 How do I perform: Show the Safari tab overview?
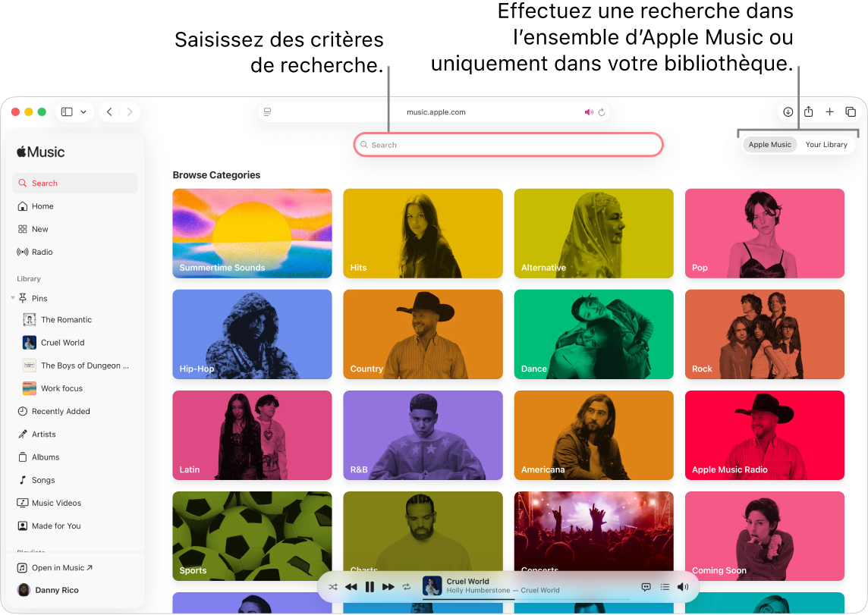851,111
